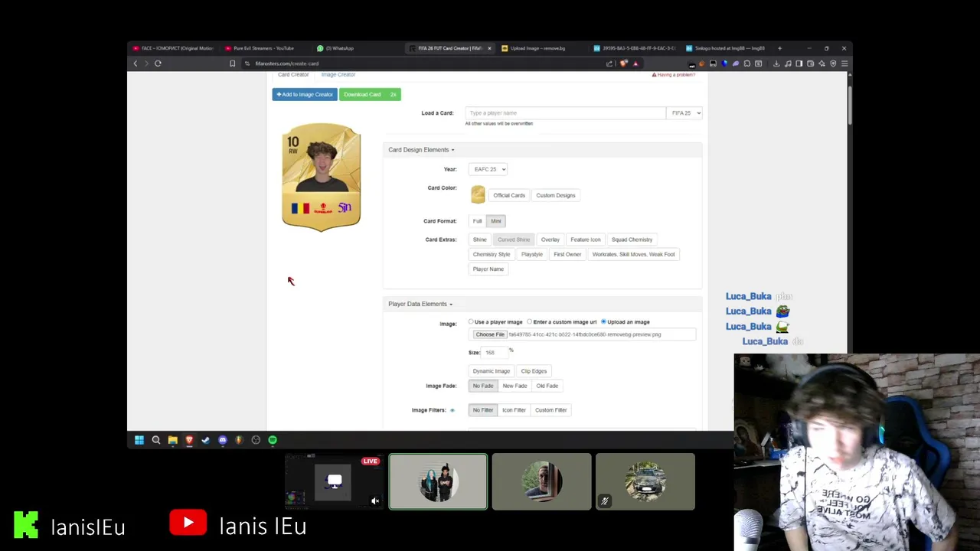Click the Load a Card player name field
The width and height of the screenshot is (980, 551).
point(566,113)
